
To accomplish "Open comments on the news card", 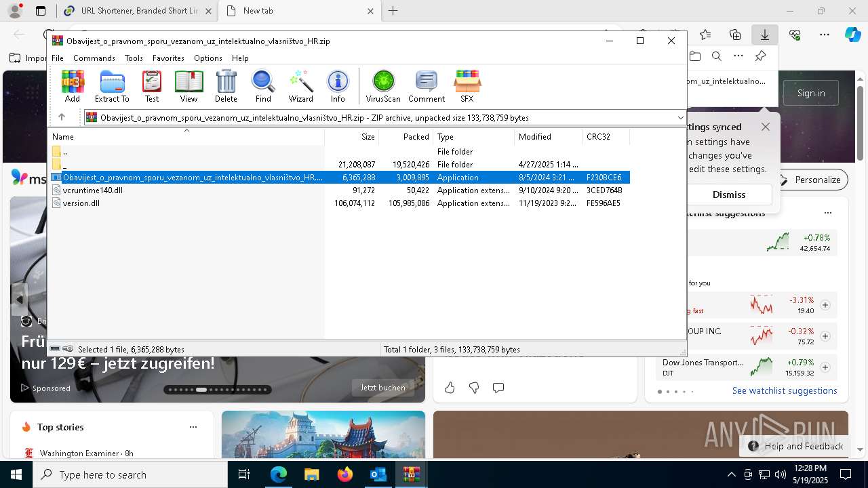I will (498, 388).
